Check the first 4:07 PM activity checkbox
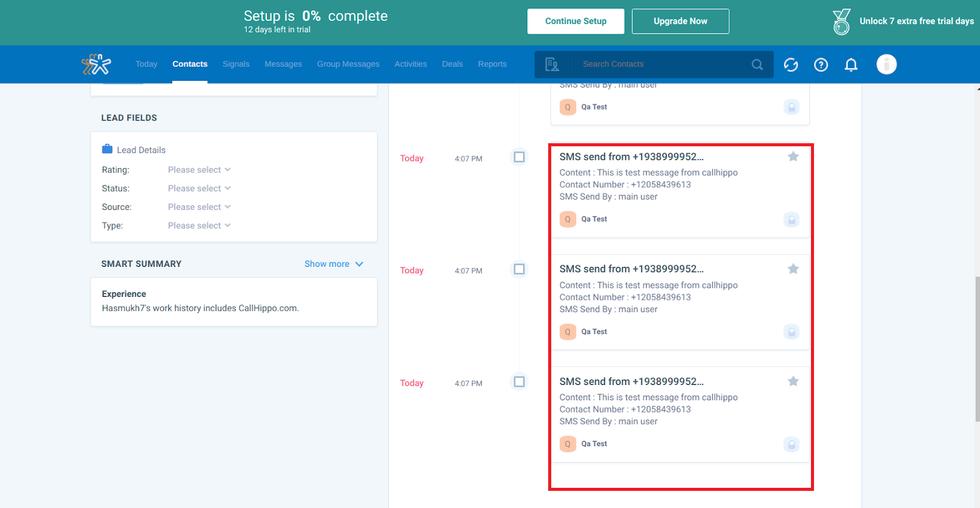 pyautogui.click(x=519, y=157)
